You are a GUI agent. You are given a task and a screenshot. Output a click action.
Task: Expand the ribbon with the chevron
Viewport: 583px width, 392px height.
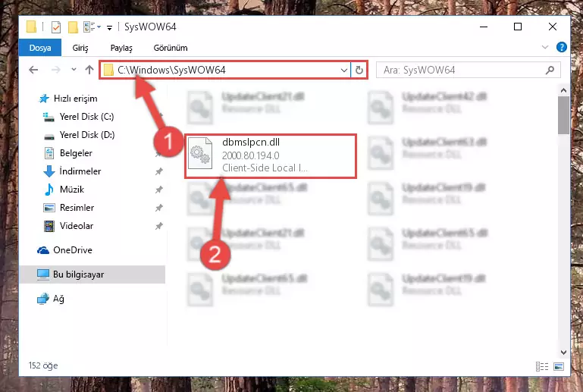point(545,47)
